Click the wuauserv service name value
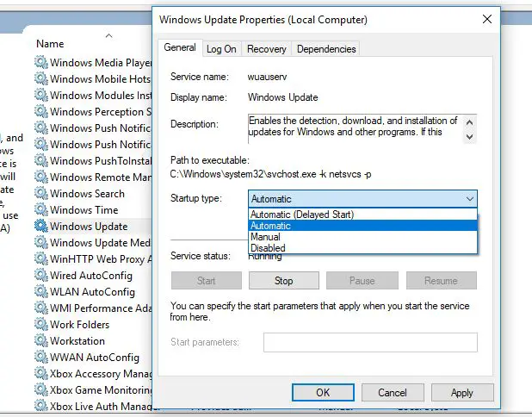Screen dimensions: 532x417 (x=268, y=77)
